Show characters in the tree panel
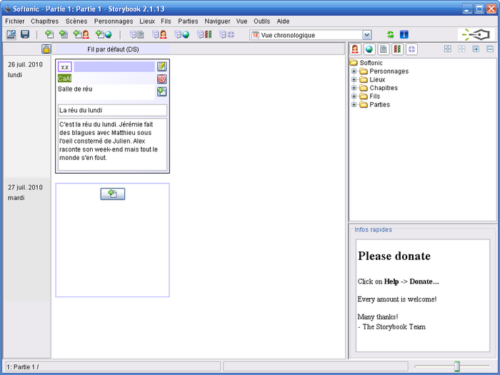 point(355,49)
